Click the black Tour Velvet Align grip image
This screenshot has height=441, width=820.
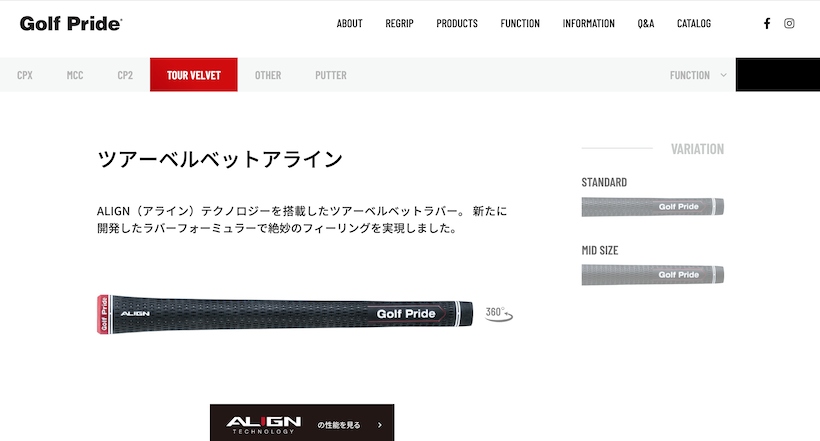click(x=285, y=314)
